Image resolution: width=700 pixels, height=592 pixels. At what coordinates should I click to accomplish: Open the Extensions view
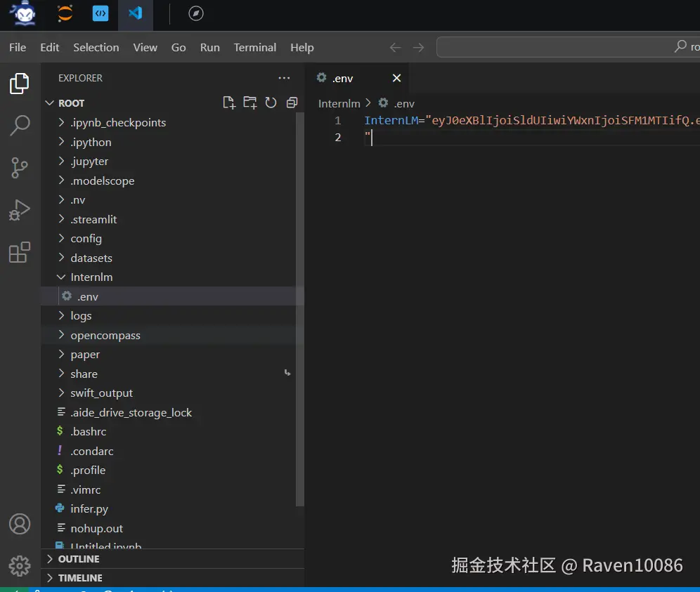coord(20,252)
